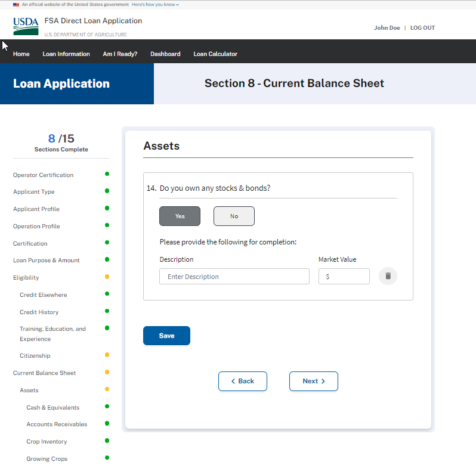Screen dimensions: 476x468
Task: Open the Eligibility section in sidebar
Action: (26, 277)
